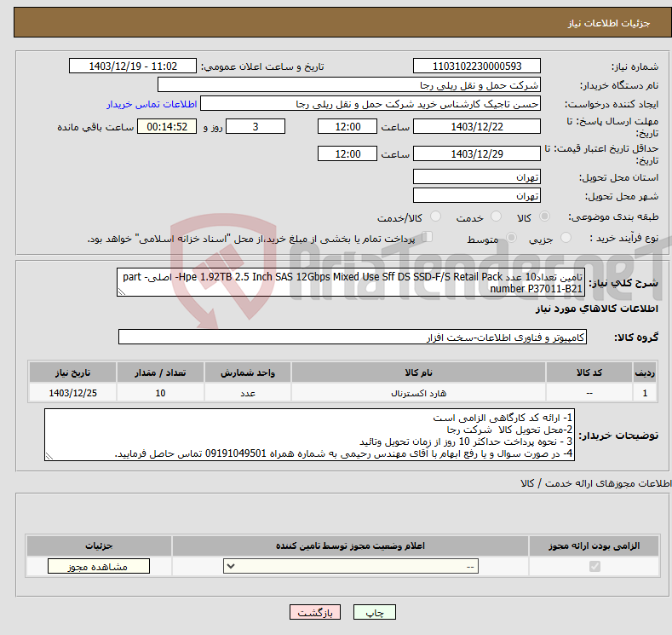Click the remaining days field showing 3
Image resolution: width=672 pixels, height=635 pixels.
point(256,126)
